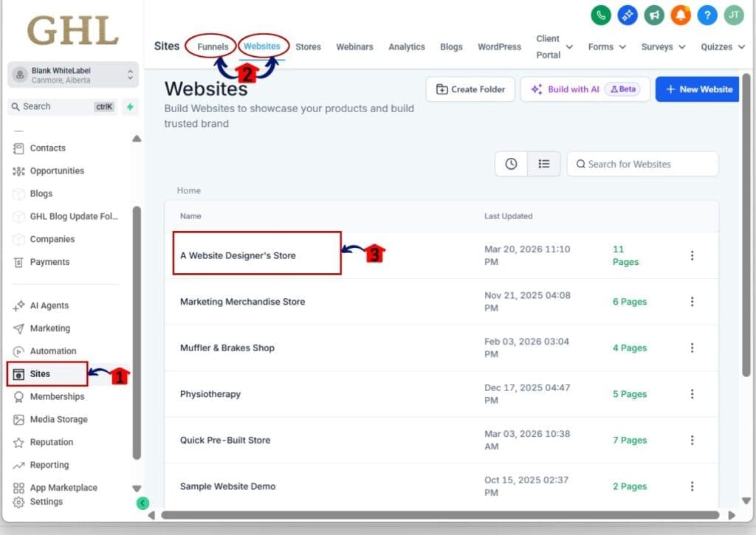
Task: Click inside the Search for Websites field
Action: 642,164
